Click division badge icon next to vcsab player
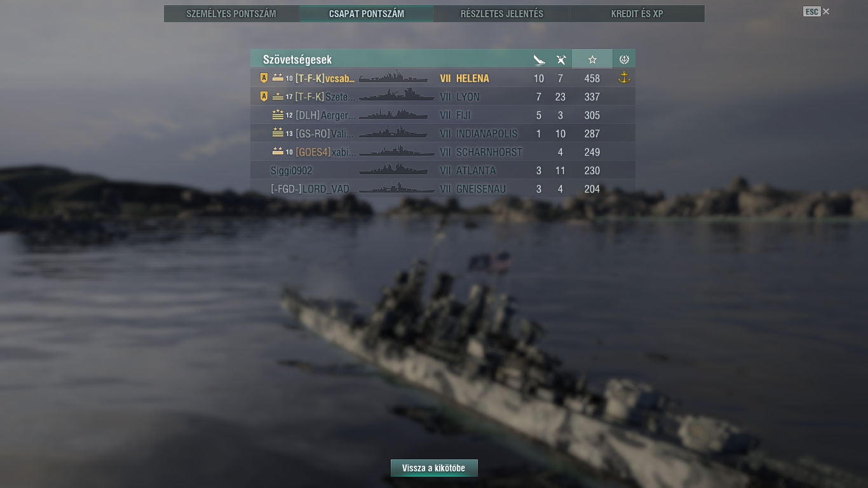Screen dimensions: 868x488 [x=264, y=78]
